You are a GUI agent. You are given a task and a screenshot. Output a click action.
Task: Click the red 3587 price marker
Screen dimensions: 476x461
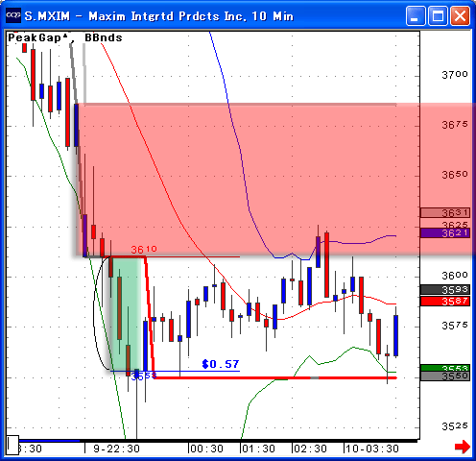[x=445, y=302]
